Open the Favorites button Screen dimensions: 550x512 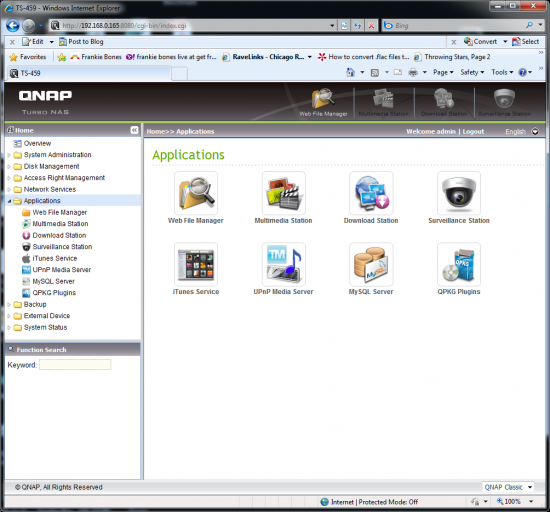click(28, 57)
